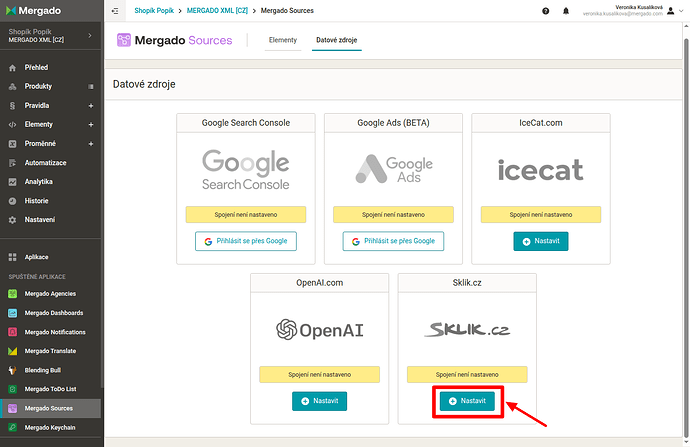This screenshot has width=690, height=447.
Task: Click the icecat logo
Action: [541, 170]
